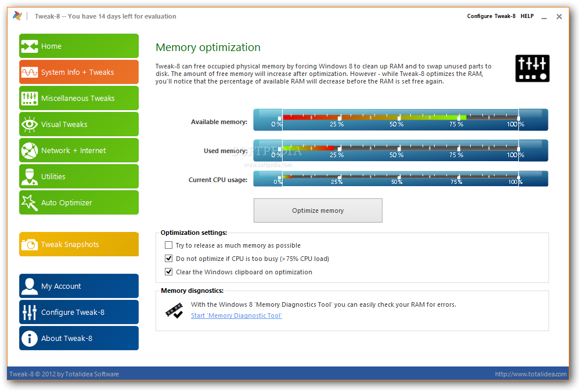Click the memory optimization mixer icon at top right
Screen dimensions: 581x392
pos(532,68)
